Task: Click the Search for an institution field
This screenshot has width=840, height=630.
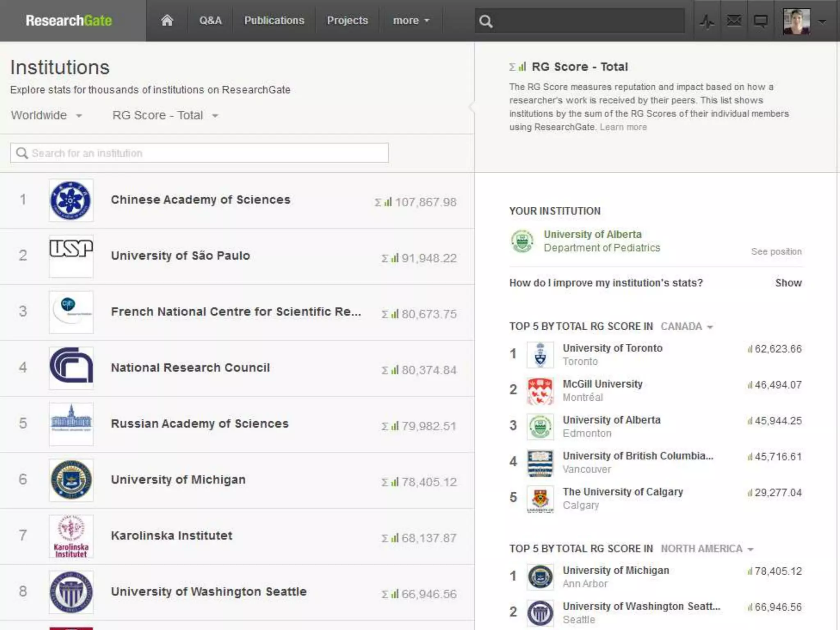Action: pyautogui.click(x=199, y=153)
